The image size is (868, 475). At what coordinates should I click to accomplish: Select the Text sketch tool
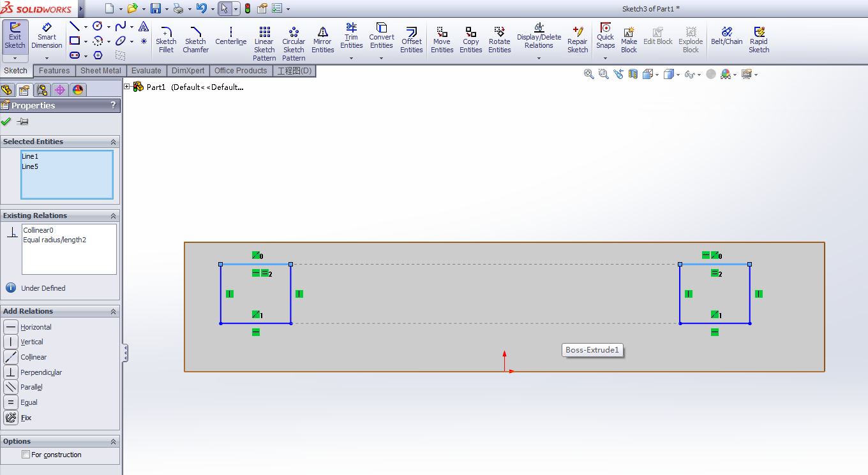(144, 26)
